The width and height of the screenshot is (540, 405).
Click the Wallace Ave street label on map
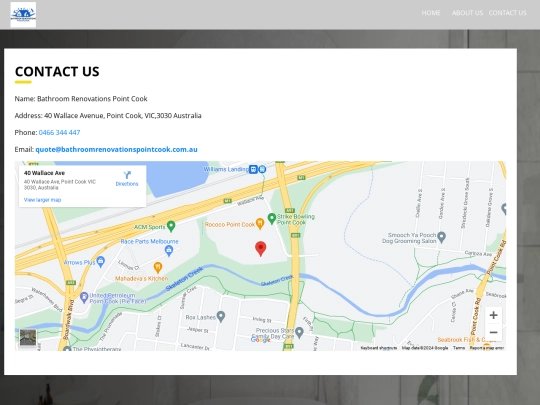(x=250, y=200)
